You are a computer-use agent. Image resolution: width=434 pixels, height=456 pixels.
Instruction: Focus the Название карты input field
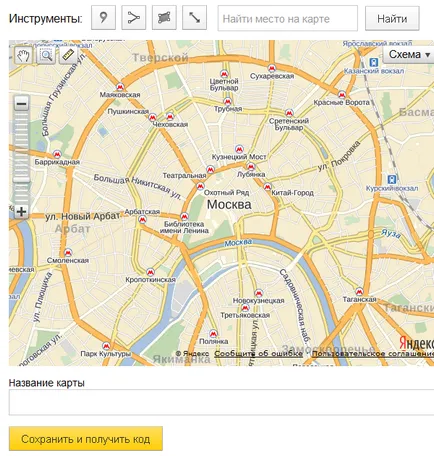[221, 402]
